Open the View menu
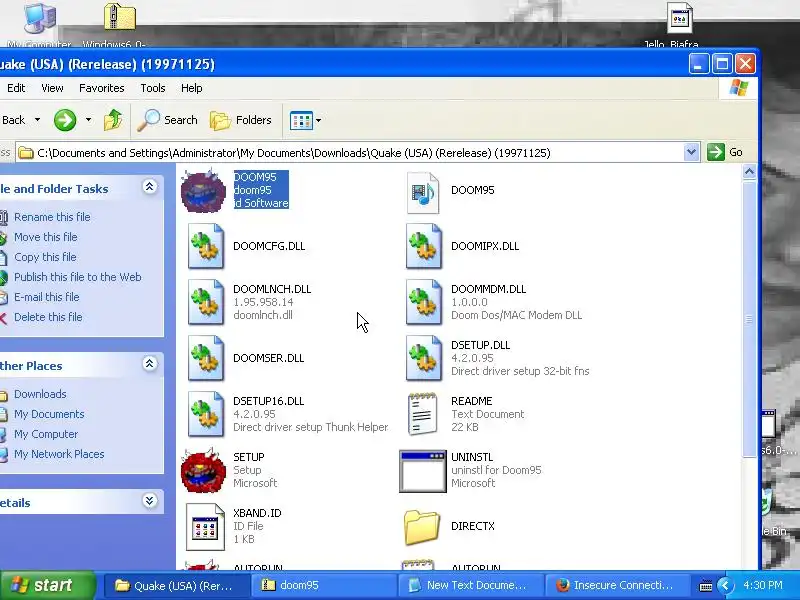800x600 pixels. point(52,88)
